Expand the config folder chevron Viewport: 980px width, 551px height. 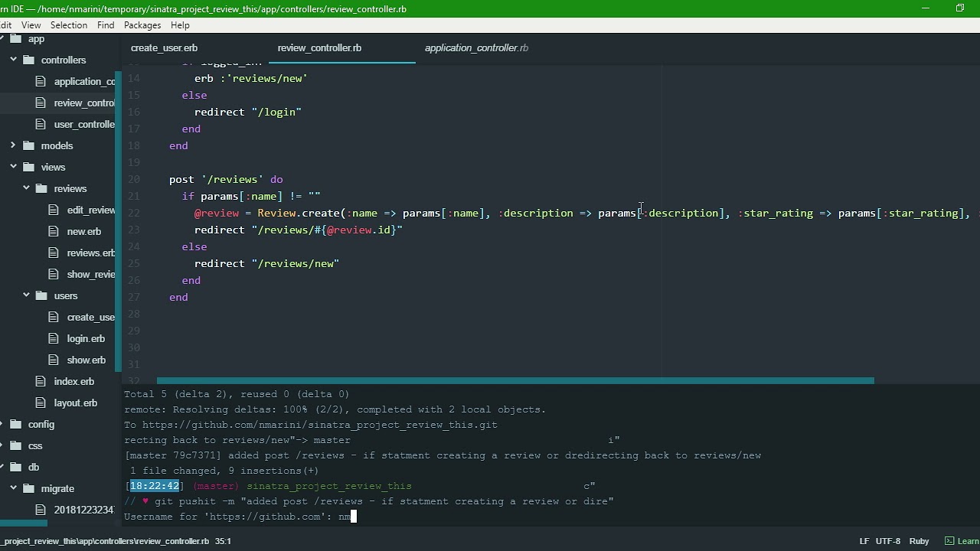point(1,424)
